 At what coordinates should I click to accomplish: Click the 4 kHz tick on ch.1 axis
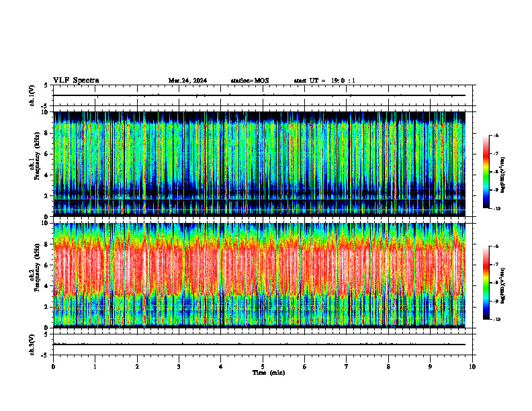47,175
